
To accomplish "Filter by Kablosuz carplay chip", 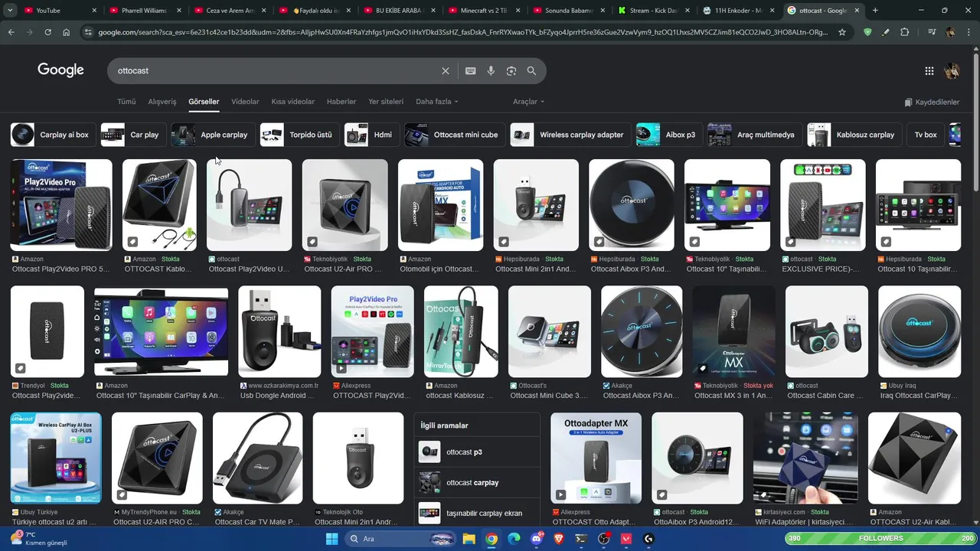I will [x=854, y=135].
